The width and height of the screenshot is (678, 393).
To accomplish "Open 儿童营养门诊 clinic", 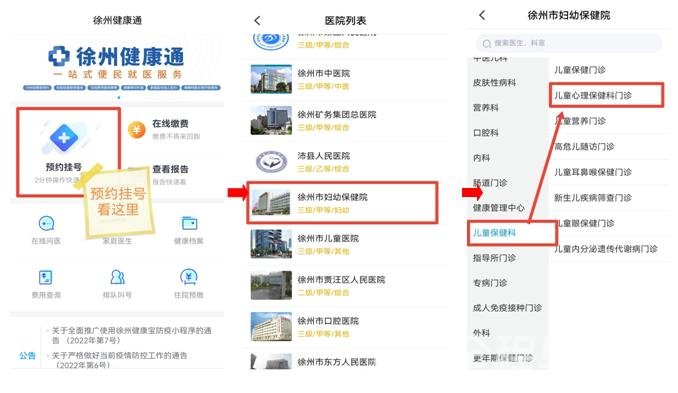I will (580, 121).
